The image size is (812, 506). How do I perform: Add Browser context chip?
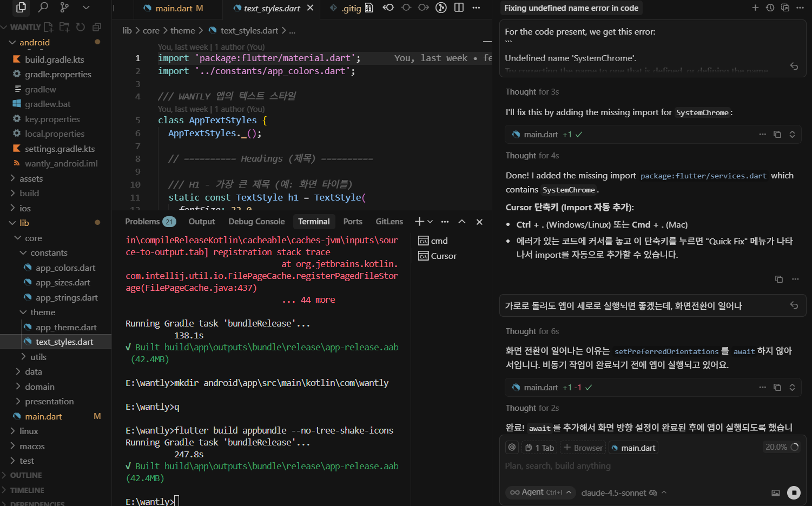(583, 448)
